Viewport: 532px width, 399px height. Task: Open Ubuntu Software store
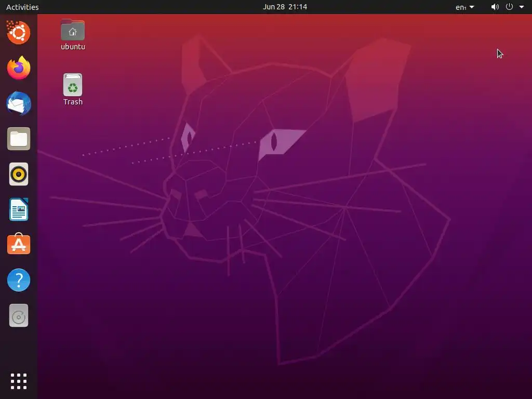(x=19, y=244)
